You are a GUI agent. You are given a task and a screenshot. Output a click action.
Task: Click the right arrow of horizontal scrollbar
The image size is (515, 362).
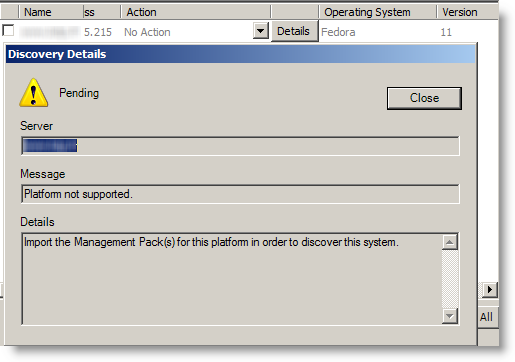[489, 289]
